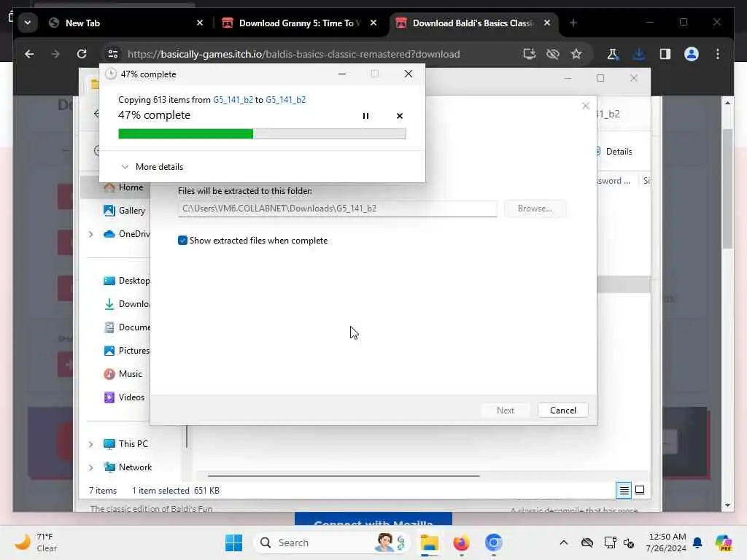Open the clock showing 12:50 AM

(x=667, y=542)
